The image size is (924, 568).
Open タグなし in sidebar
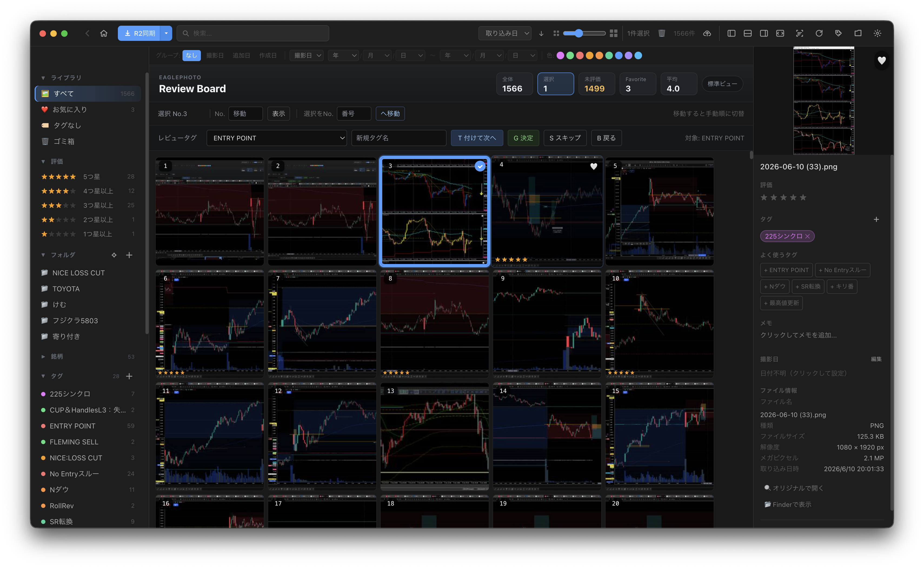[88, 126]
